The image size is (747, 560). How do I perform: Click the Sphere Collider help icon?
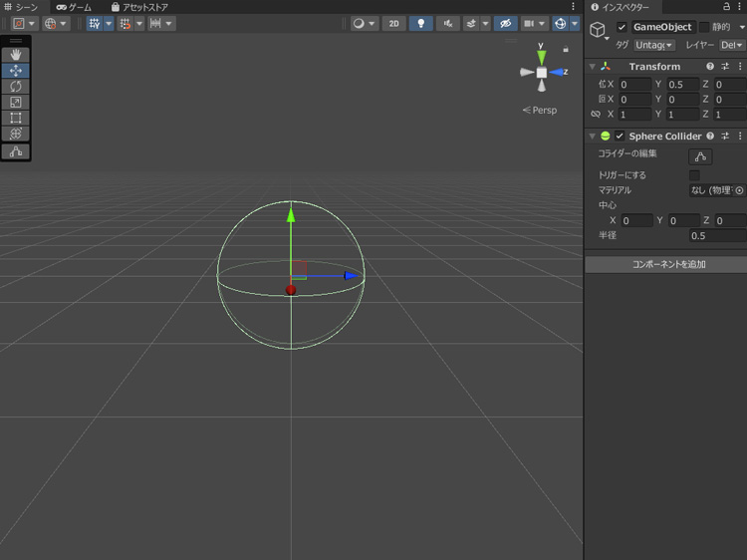click(x=710, y=136)
